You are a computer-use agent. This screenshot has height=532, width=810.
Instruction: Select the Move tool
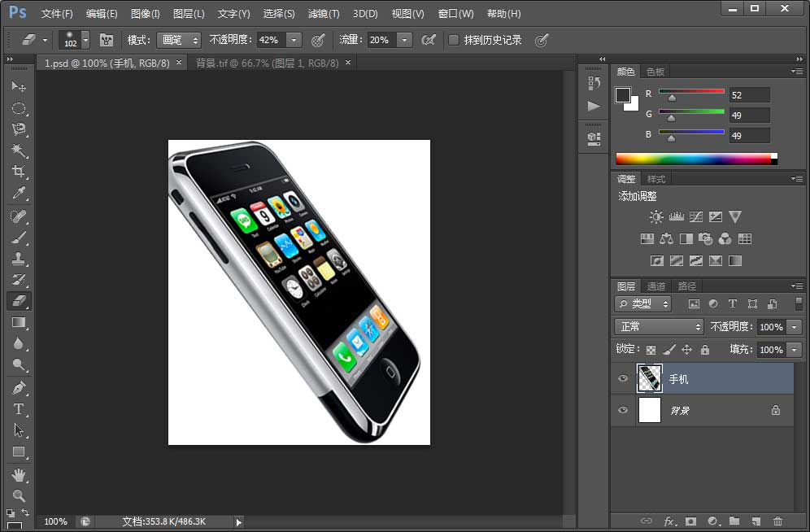(19, 87)
